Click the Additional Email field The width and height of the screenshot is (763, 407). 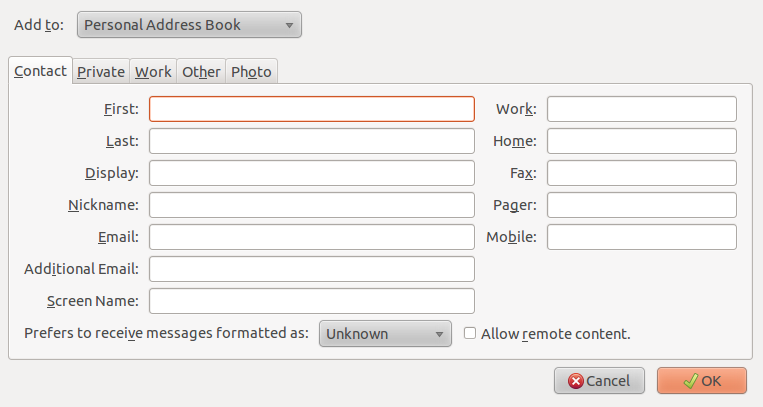click(311, 269)
